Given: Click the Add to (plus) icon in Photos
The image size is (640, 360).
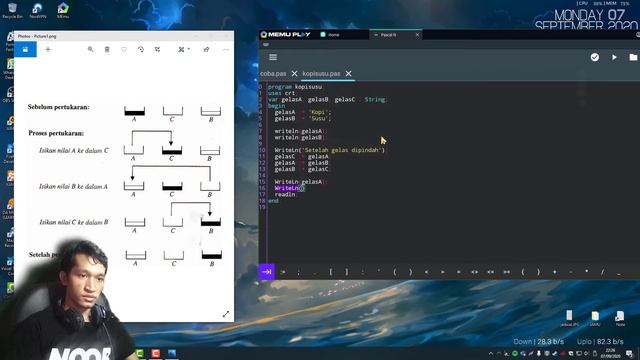Looking at the screenshot, I should (x=48, y=49).
